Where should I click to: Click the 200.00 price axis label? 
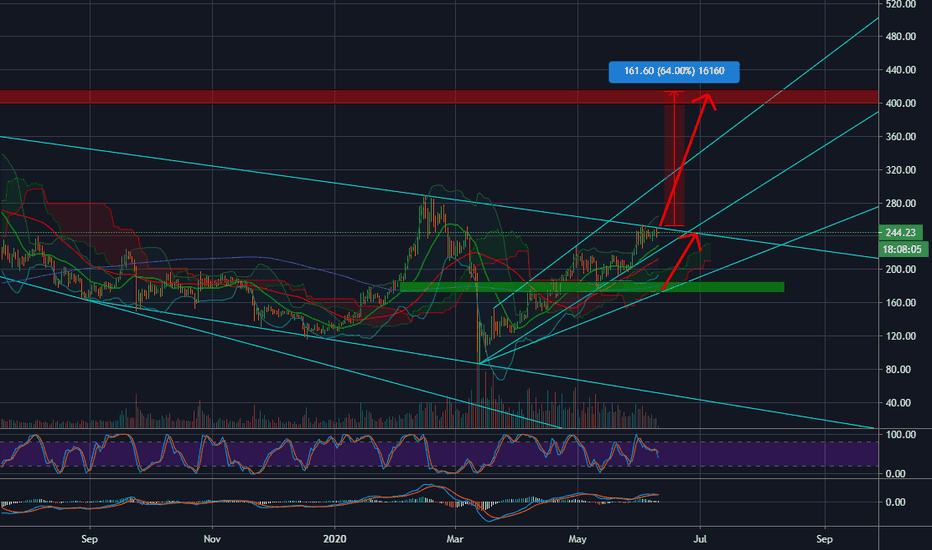point(900,269)
